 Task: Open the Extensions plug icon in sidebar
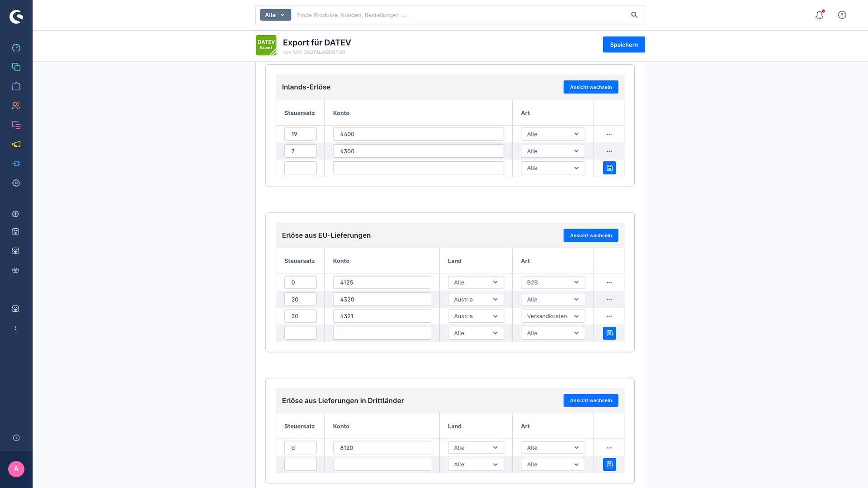(x=16, y=164)
